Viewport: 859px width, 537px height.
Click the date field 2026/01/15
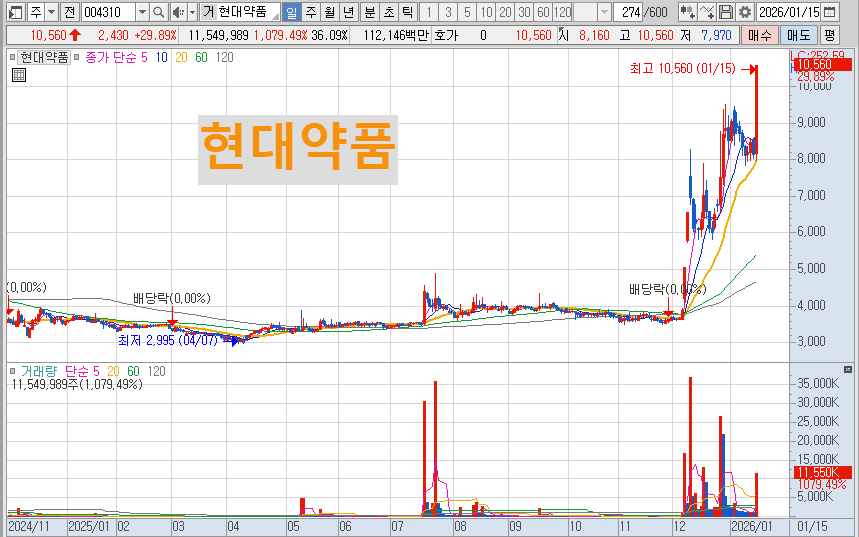(x=789, y=12)
